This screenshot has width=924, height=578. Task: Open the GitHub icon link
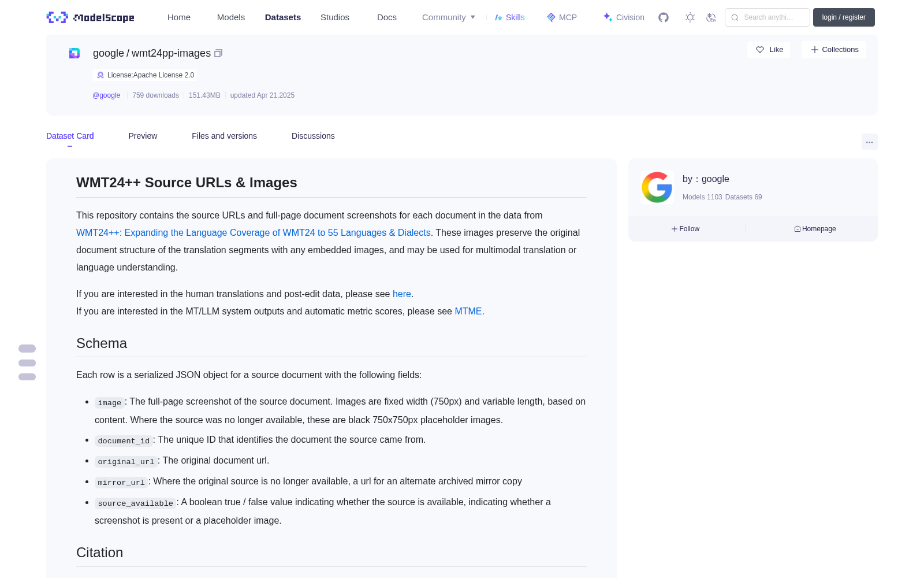664,17
